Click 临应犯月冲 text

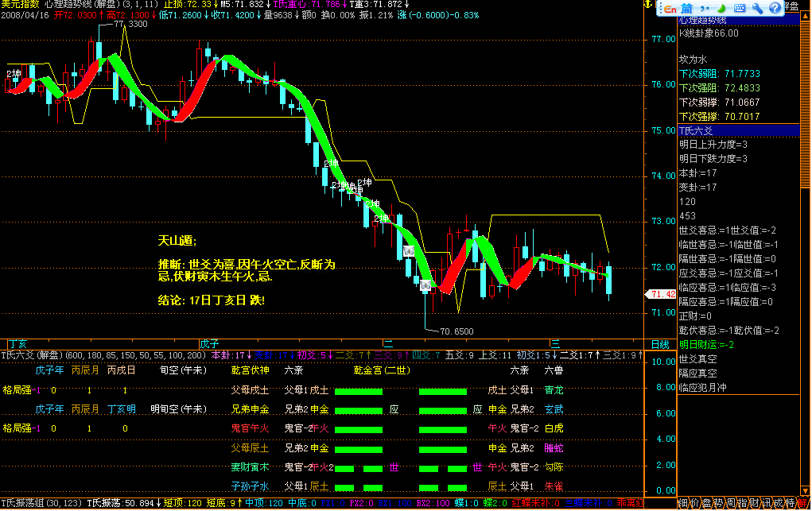click(x=703, y=387)
